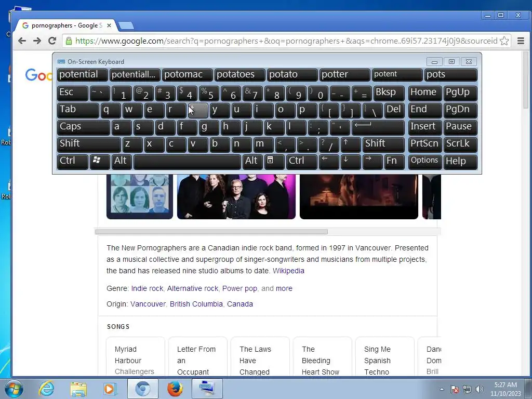
Task: Tap the PrtScn key
Action: tap(425, 144)
